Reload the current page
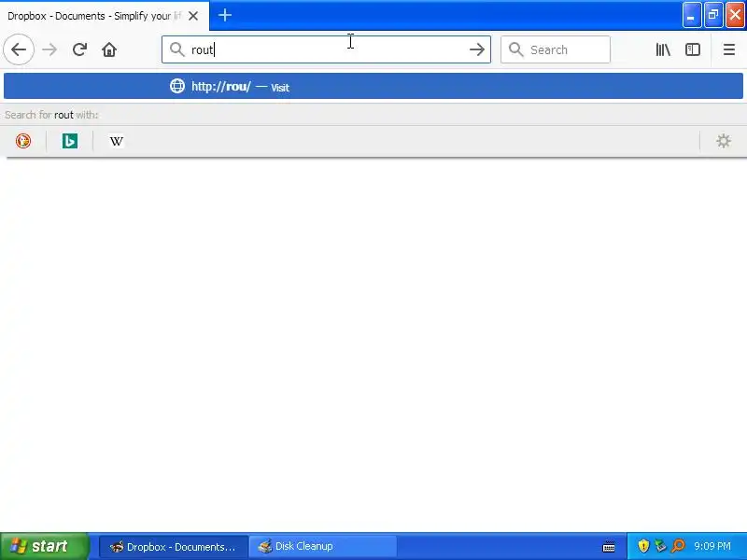The height and width of the screenshot is (560, 747). tap(79, 49)
